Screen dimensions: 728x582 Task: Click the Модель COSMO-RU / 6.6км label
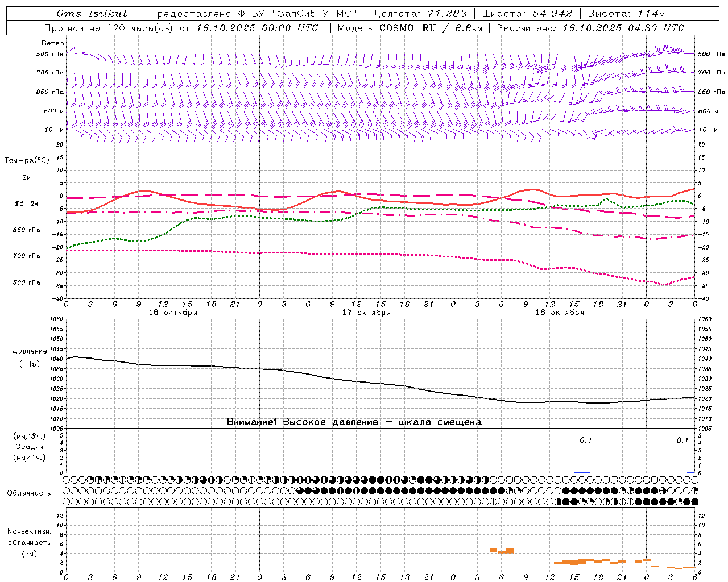coord(410,28)
